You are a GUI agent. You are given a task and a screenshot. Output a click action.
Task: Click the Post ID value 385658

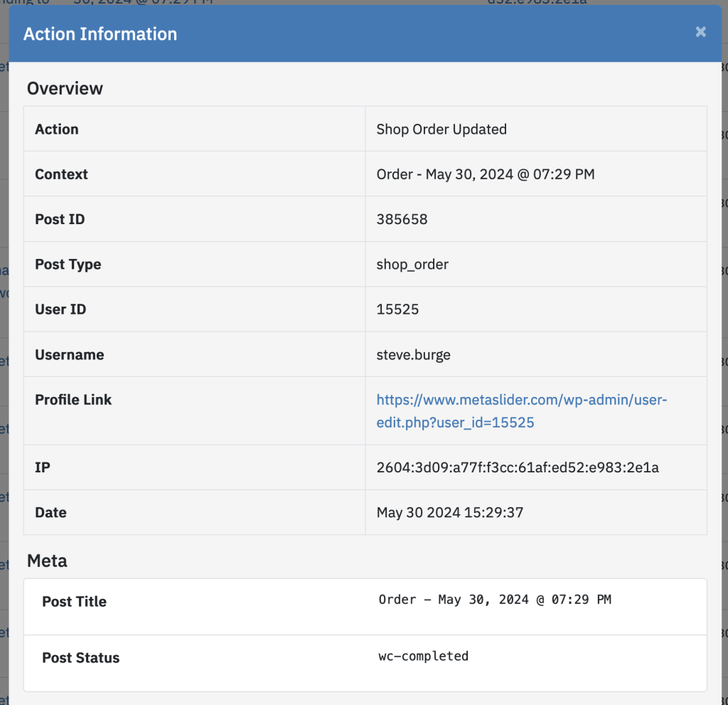click(x=402, y=219)
